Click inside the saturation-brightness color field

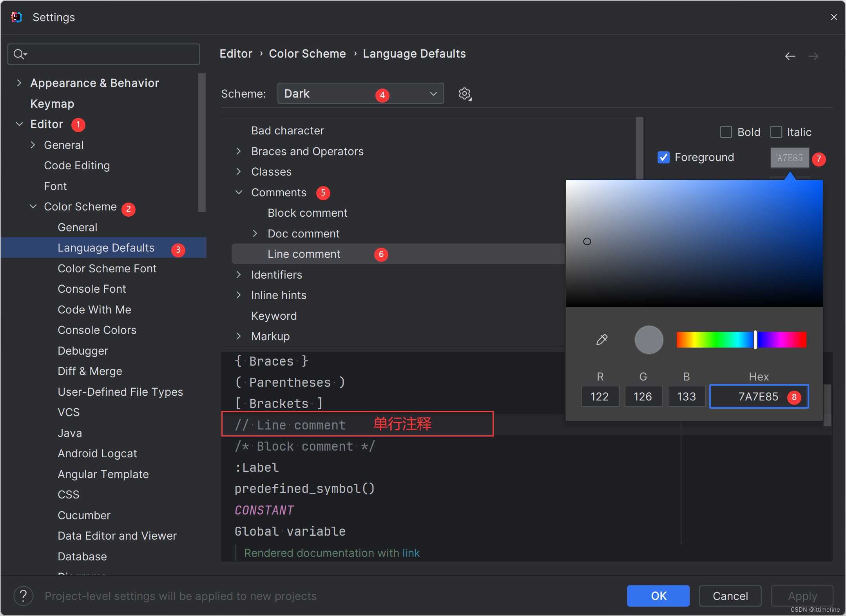click(x=694, y=243)
